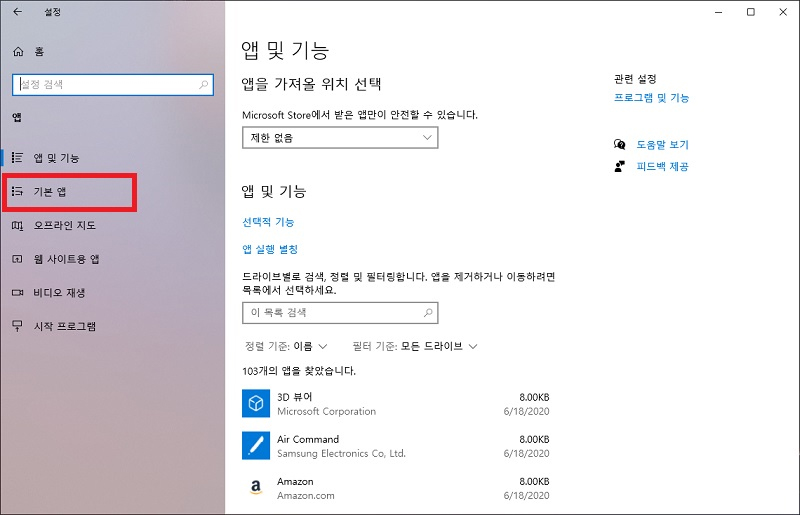The image size is (800, 515).
Task: Click the Microsoft Corporation publisher text
Action: click(x=327, y=411)
